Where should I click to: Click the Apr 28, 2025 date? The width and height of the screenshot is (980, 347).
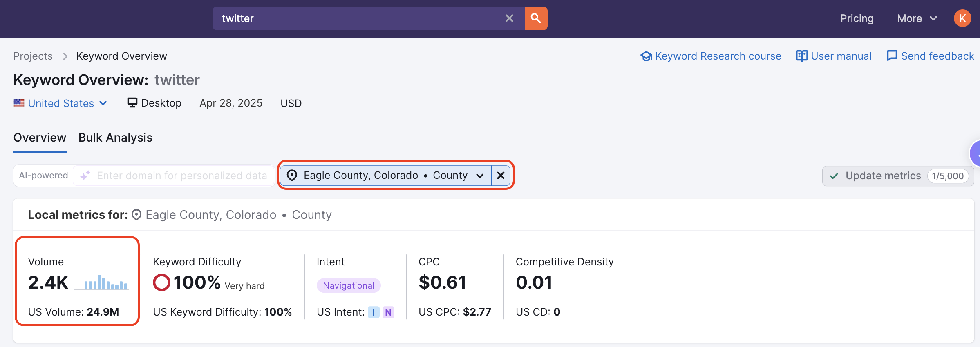click(x=231, y=103)
